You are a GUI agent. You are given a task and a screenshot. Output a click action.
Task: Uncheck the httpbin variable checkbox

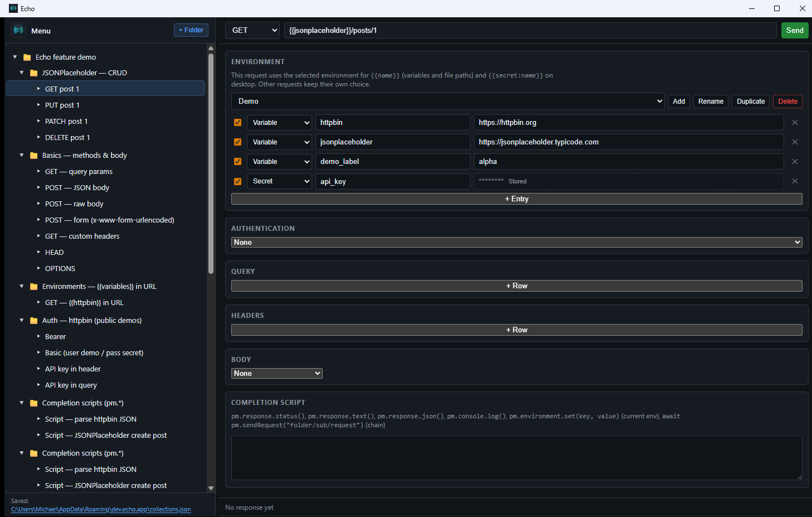[x=238, y=123]
